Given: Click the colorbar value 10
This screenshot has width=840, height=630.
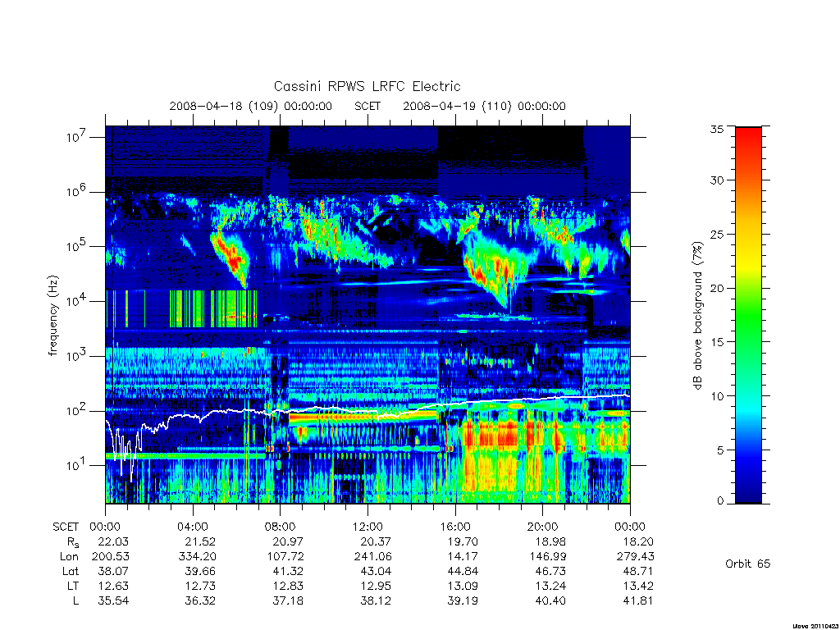Looking at the screenshot, I should coord(716,396).
